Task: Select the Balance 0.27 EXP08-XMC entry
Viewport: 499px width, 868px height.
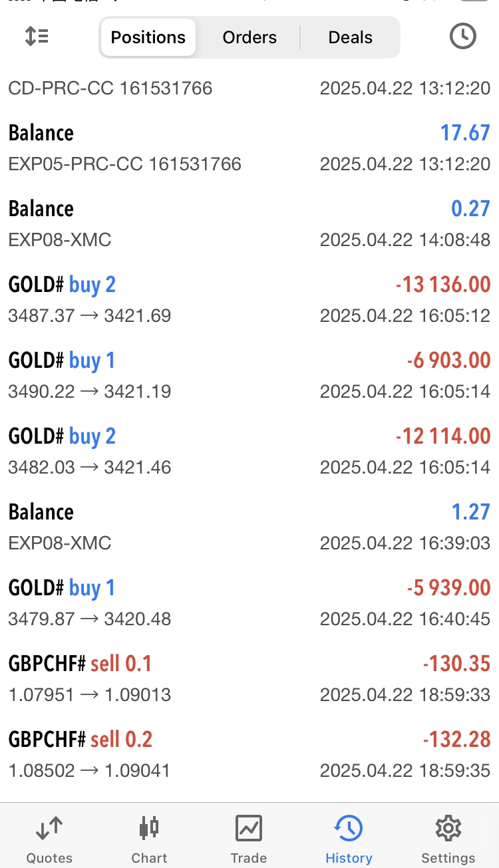Action: [x=249, y=223]
